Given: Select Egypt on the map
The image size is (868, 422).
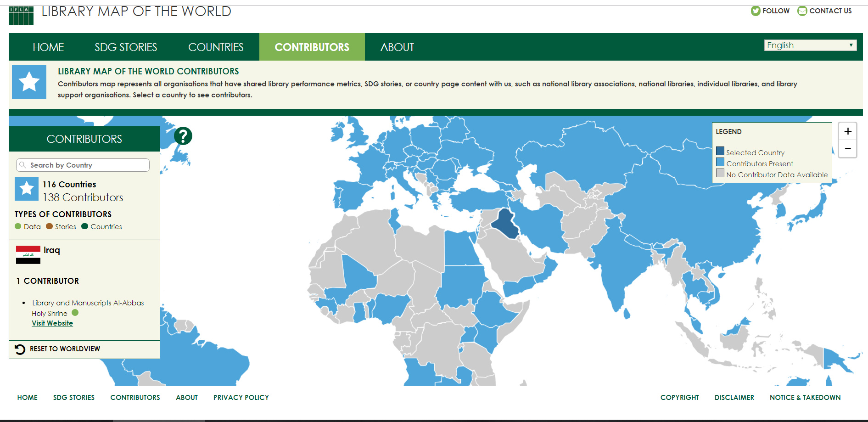Looking at the screenshot, I should (461, 248).
